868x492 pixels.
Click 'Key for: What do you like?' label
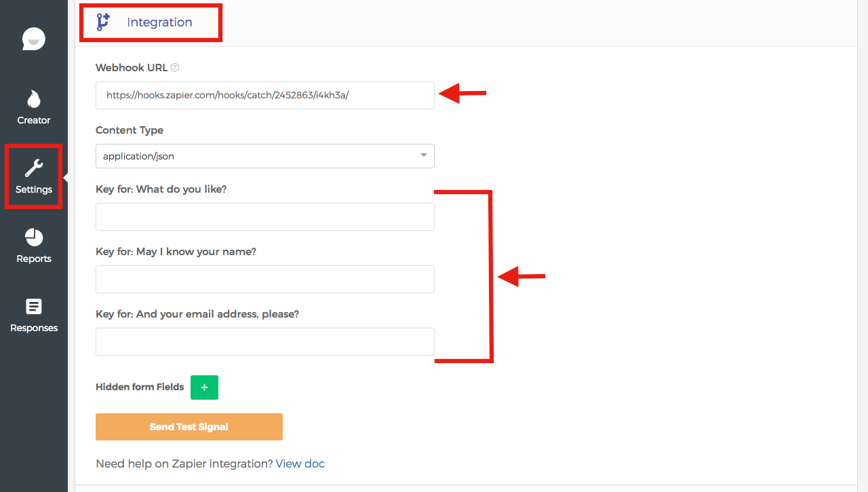161,189
